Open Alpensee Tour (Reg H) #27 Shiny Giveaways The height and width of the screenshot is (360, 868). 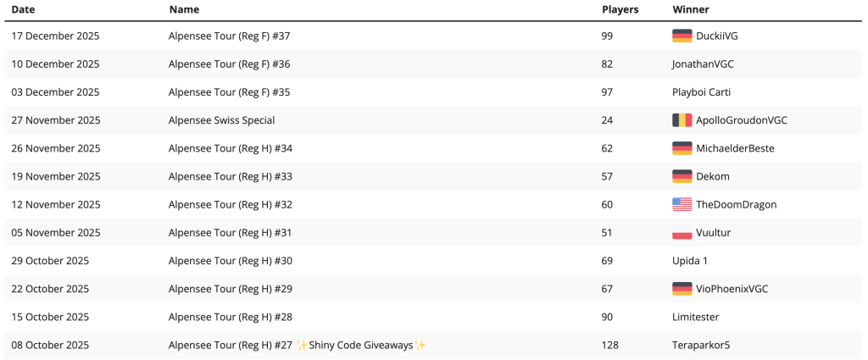click(297, 345)
